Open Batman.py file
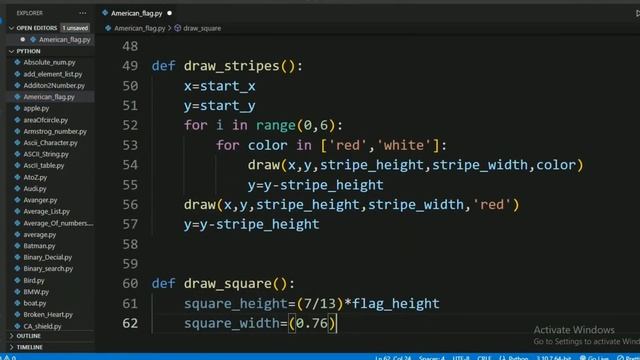640x360 pixels. [x=39, y=246]
